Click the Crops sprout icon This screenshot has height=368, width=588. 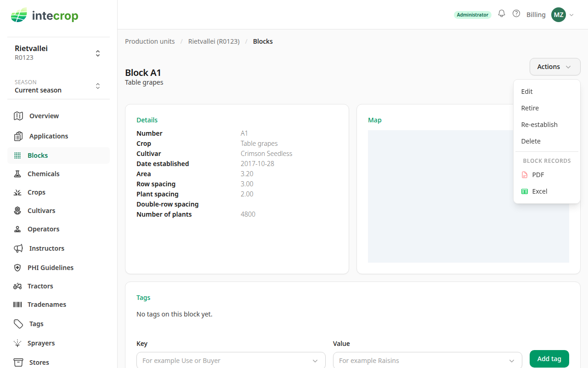[x=17, y=192]
